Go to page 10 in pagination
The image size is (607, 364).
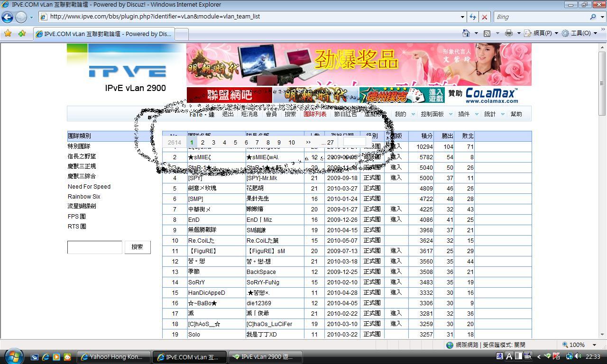[x=292, y=142]
